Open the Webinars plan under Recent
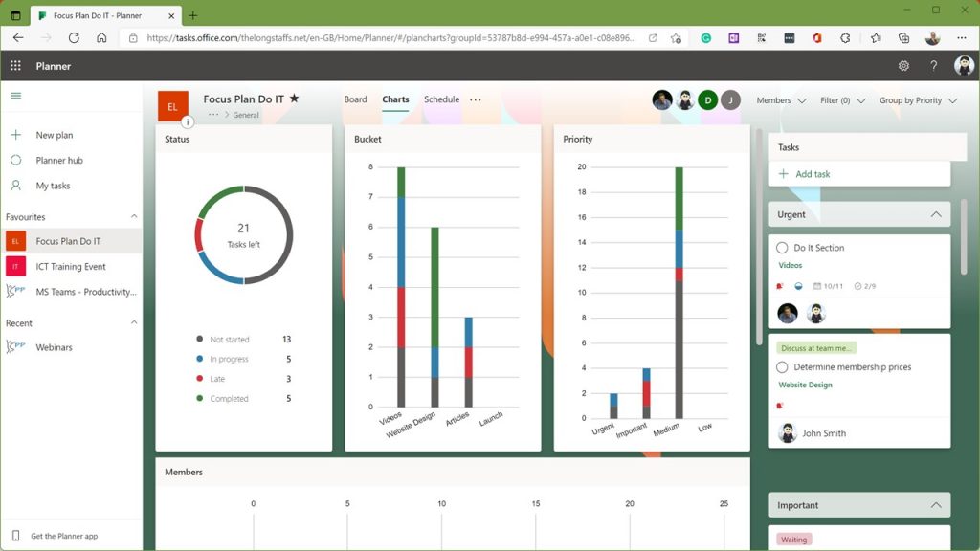This screenshot has width=980, height=551. 54,347
